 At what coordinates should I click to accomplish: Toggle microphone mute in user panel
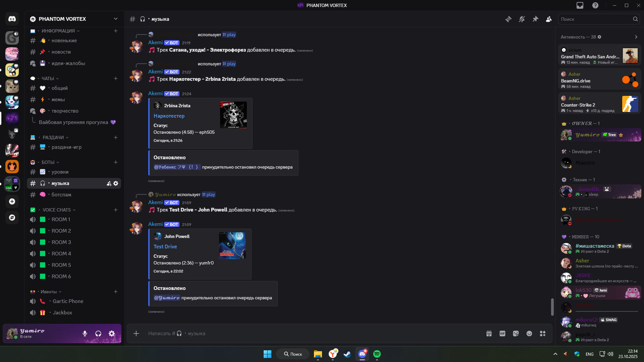(x=85, y=334)
